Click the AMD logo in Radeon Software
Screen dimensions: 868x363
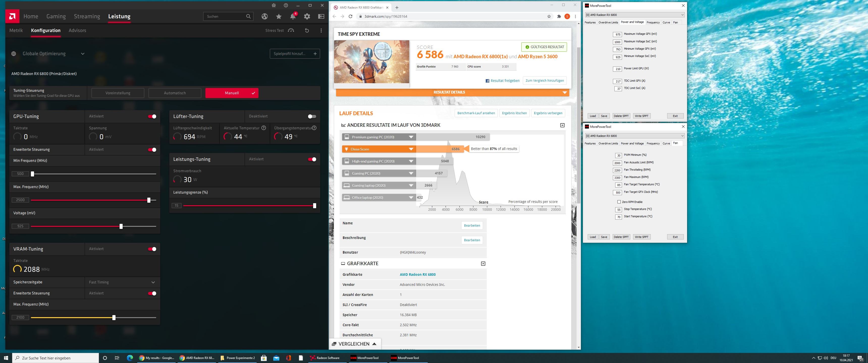point(12,16)
